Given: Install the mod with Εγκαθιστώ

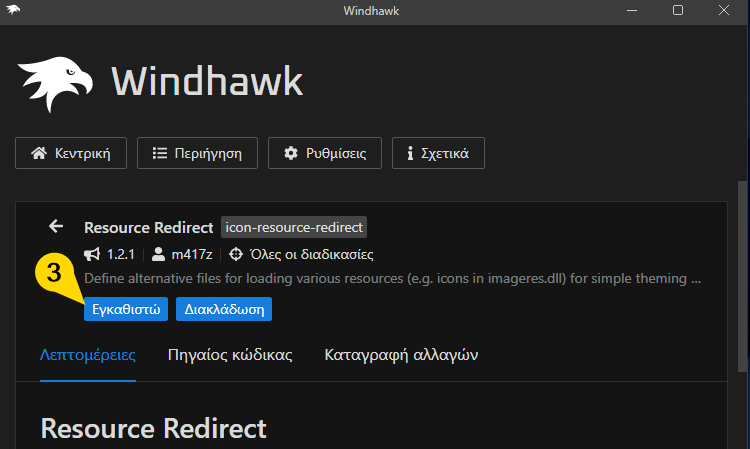Looking at the screenshot, I should pos(126,309).
